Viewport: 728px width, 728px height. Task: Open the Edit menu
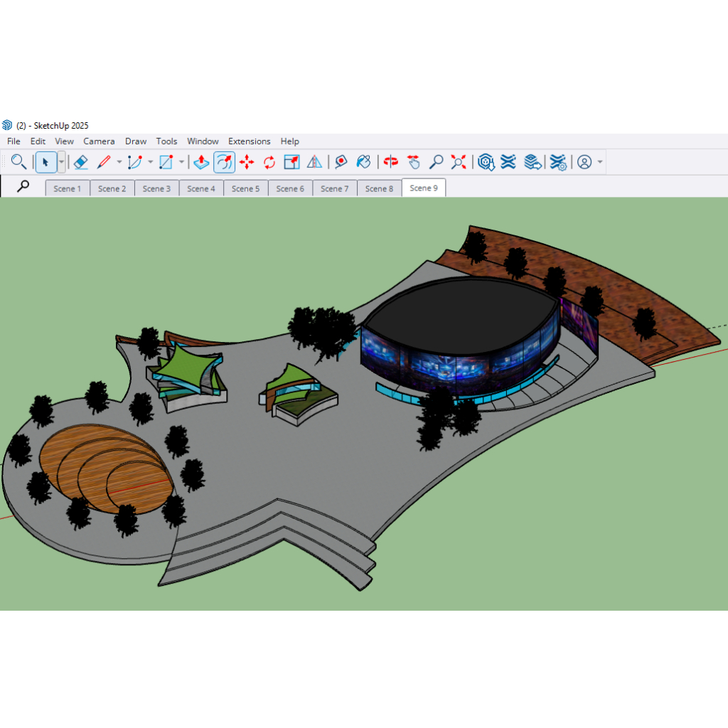[x=38, y=141]
